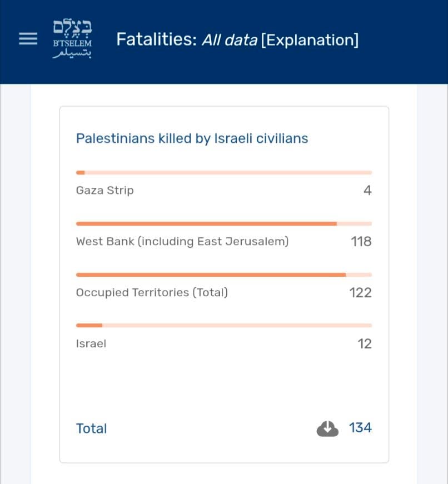Click the B'Tselem logo
This screenshot has width=448, height=484.
pos(72,39)
